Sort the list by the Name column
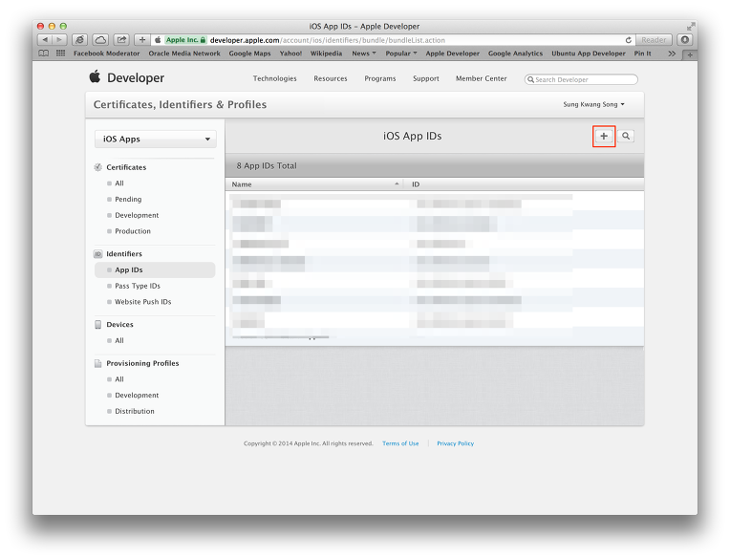The height and width of the screenshot is (560, 730). pos(314,184)
